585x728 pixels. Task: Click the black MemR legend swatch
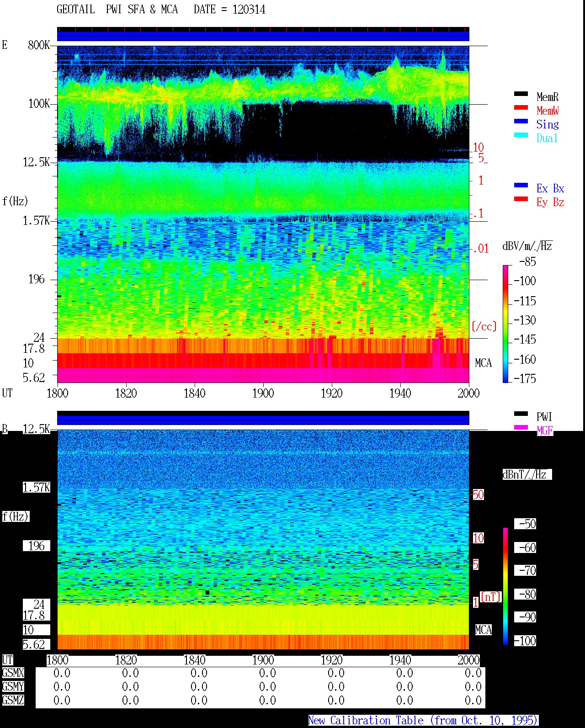[x=521, y=94]
